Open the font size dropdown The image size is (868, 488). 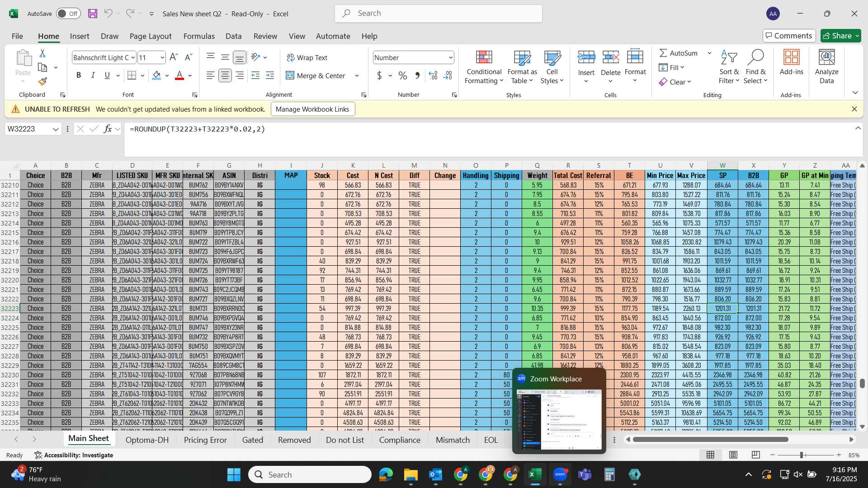pyautogui.click(x=162, y=58)
